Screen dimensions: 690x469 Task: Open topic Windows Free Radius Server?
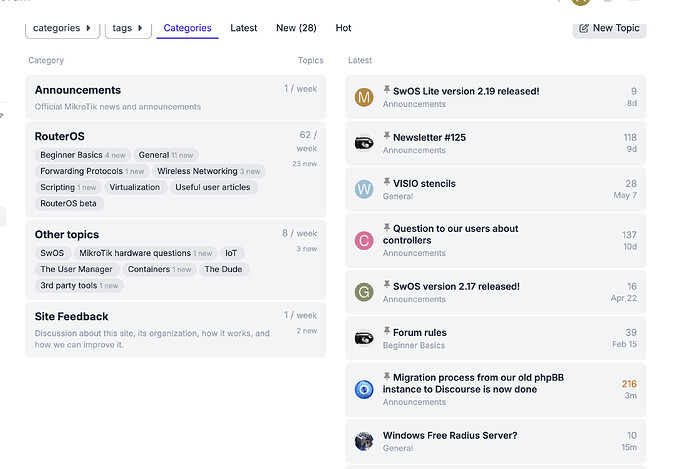[x=450, y=436]
